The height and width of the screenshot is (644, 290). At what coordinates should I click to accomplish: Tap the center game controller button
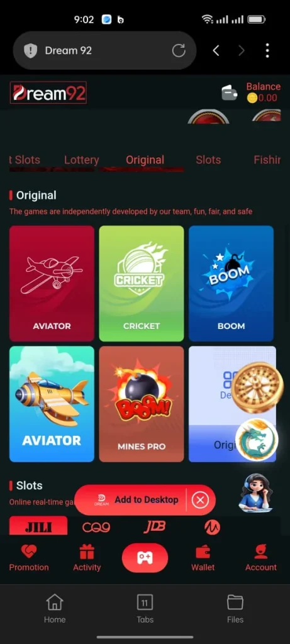point(145,558)
